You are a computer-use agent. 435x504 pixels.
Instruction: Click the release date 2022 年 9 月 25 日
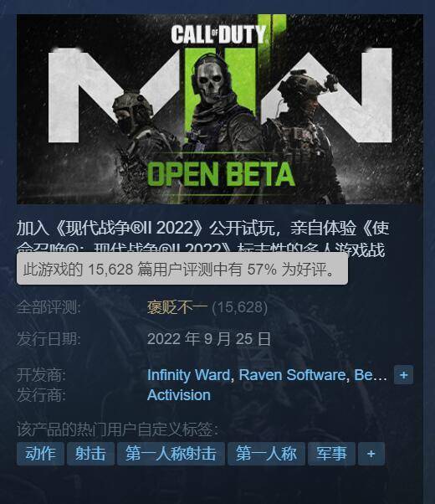[209, 339]
